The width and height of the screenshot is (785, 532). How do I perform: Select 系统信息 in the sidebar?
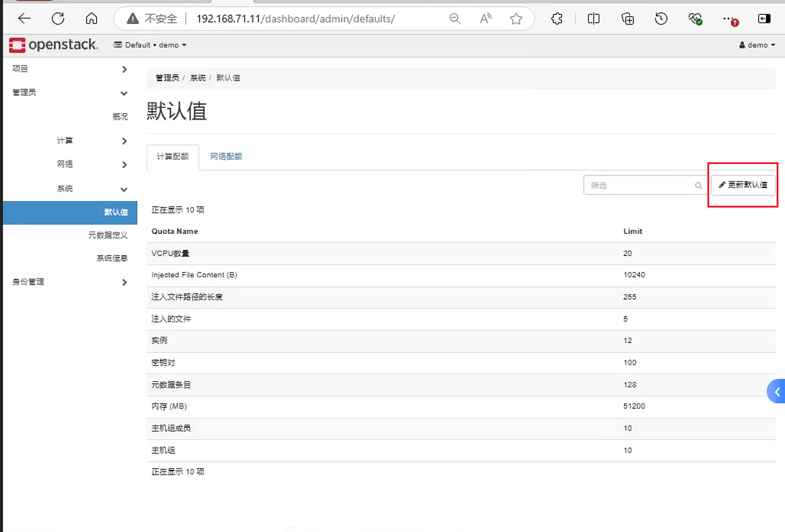pos(112,258)
